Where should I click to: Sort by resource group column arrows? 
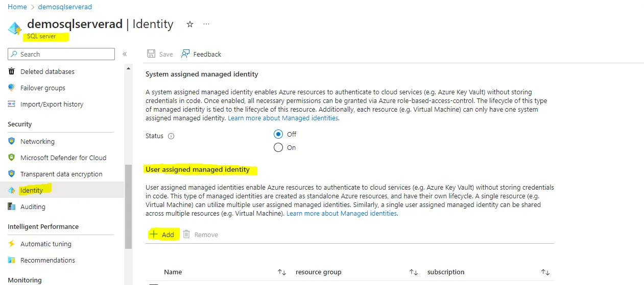pos(414,272)
